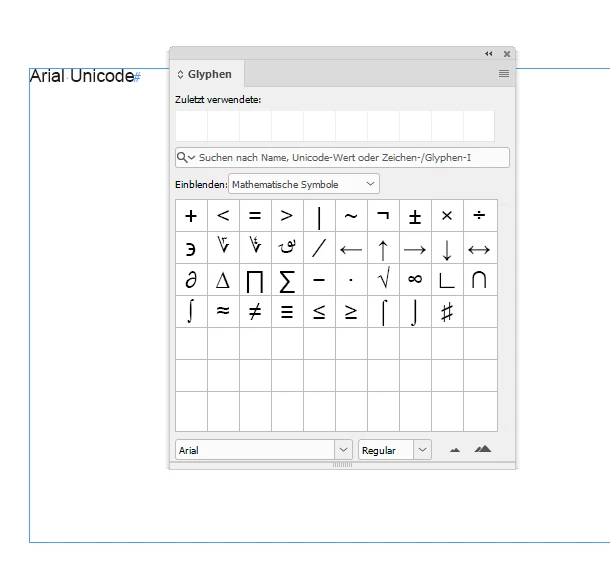Select the identical-to triple bar glyph

point(287,312)
